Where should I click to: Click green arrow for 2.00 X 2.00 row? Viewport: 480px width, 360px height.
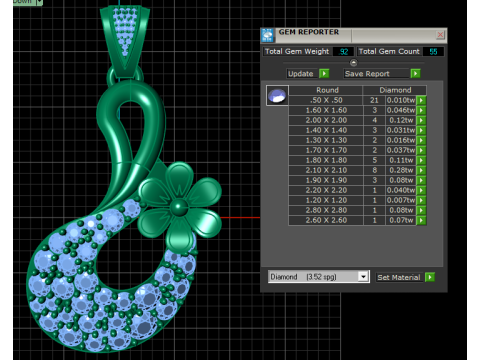click(x=421, y=120)
